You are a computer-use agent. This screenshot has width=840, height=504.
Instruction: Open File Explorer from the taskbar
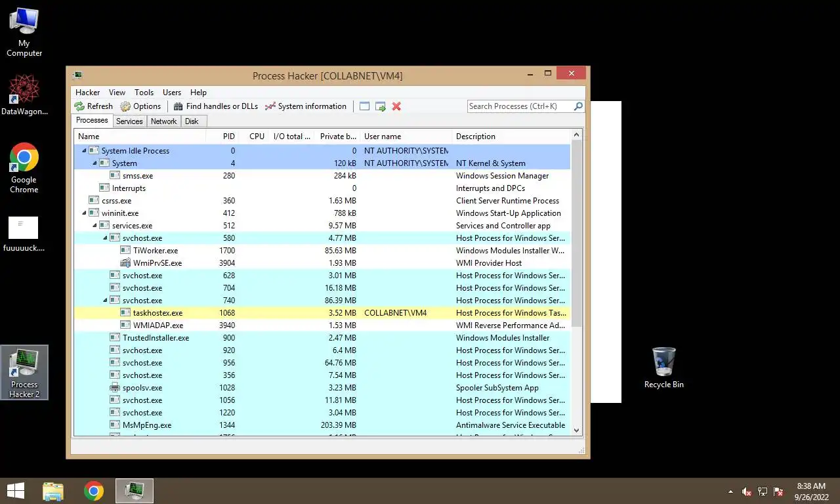point(53,491)
